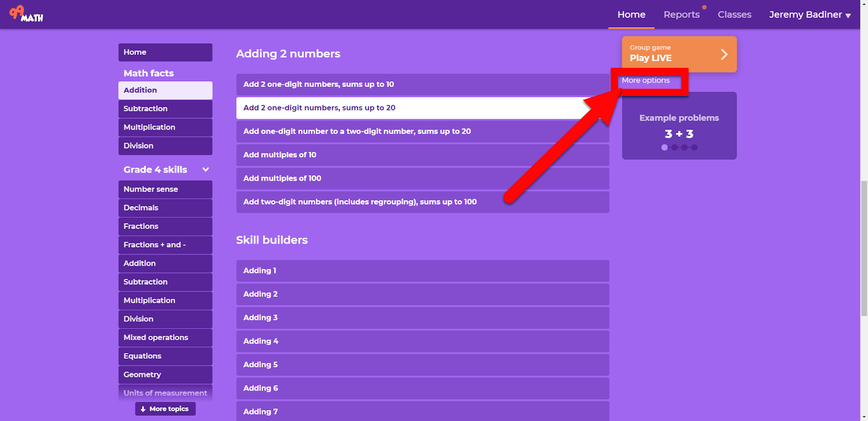This screenshot has height=421, width=868.
Task: Select Add multiples of 10
Action: coord(423,155)
